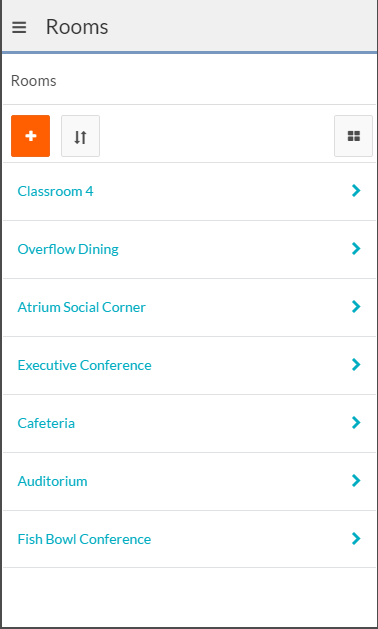
Task: Click the Rooms page title in header
Action: [x=77, y=27]
